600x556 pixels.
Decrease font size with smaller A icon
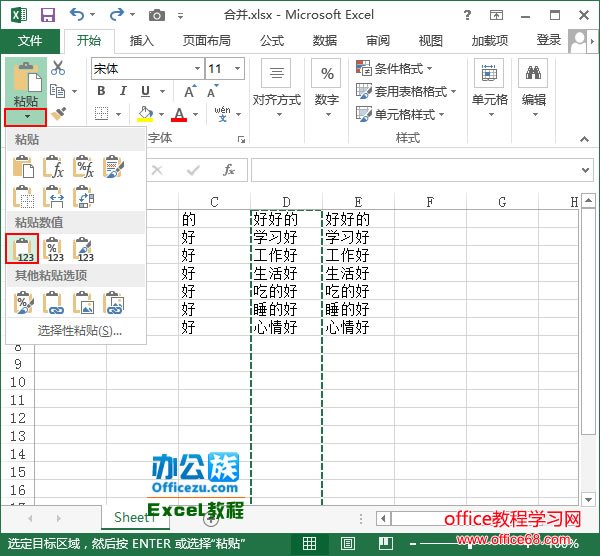[212, 91]
